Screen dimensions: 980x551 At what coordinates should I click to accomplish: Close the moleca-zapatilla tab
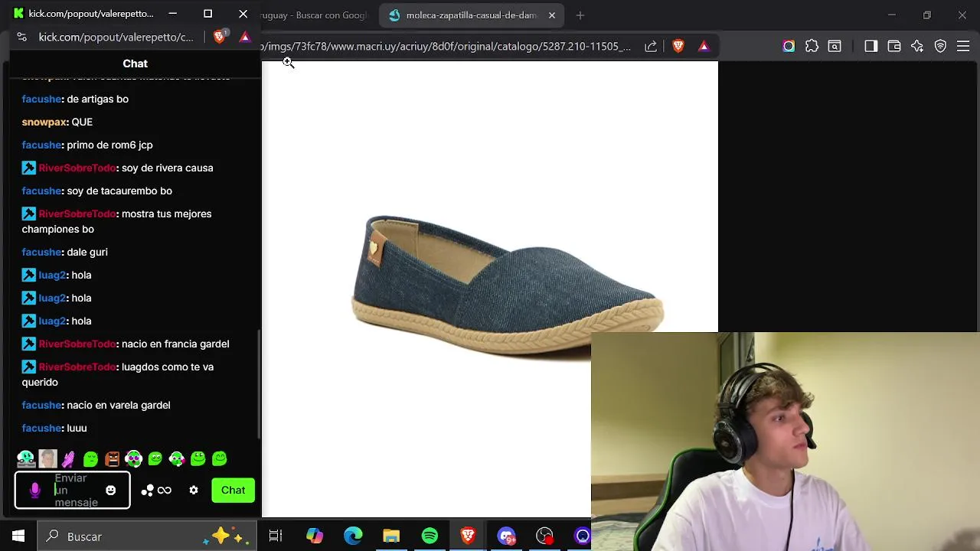click(x=552, y=15)
